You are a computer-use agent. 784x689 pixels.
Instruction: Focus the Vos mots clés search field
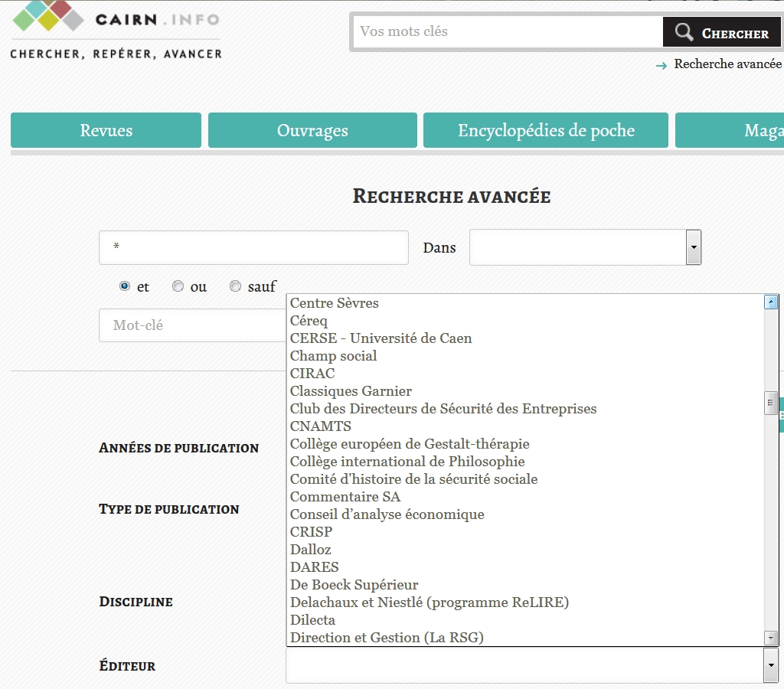[507, 31]
